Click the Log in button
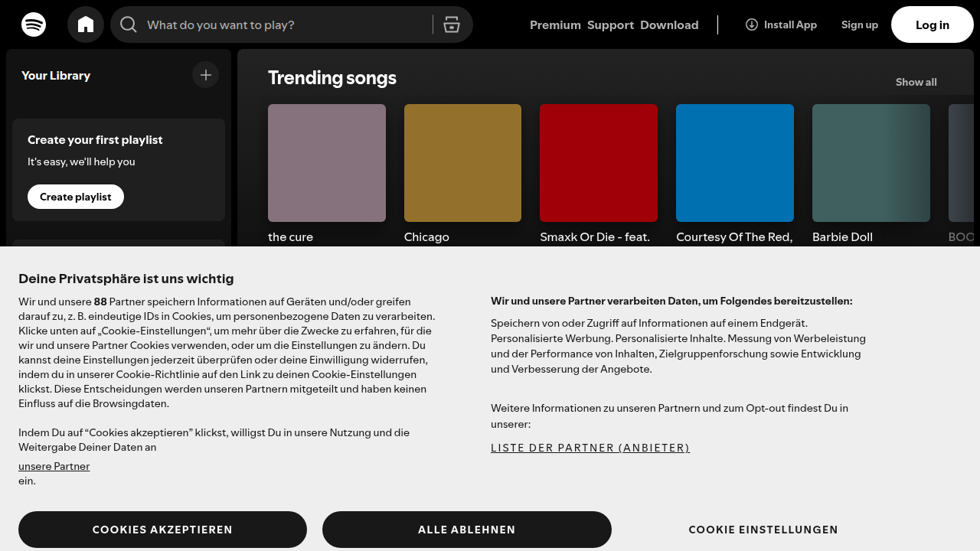The image size is (980, 551). [933, 24]
